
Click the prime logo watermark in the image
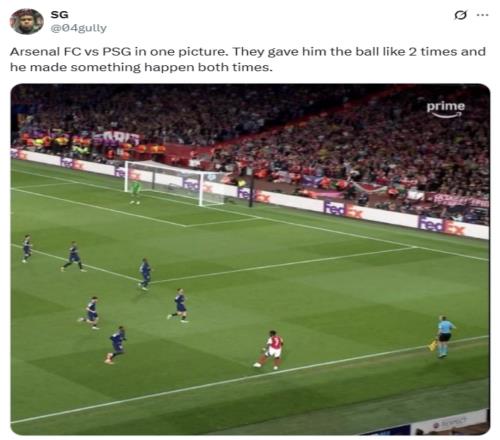(446, 109)
